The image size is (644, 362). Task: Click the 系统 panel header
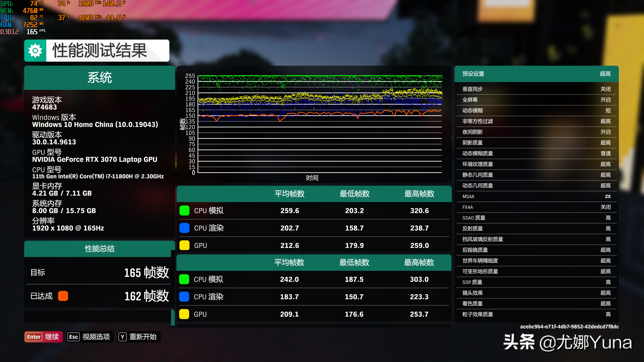100,78
